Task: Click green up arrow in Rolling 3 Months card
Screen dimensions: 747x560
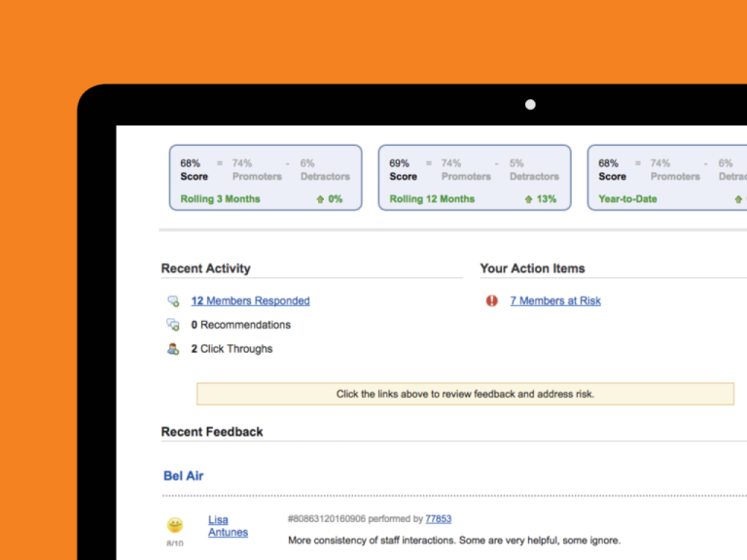Action: [x=319, y=199]
